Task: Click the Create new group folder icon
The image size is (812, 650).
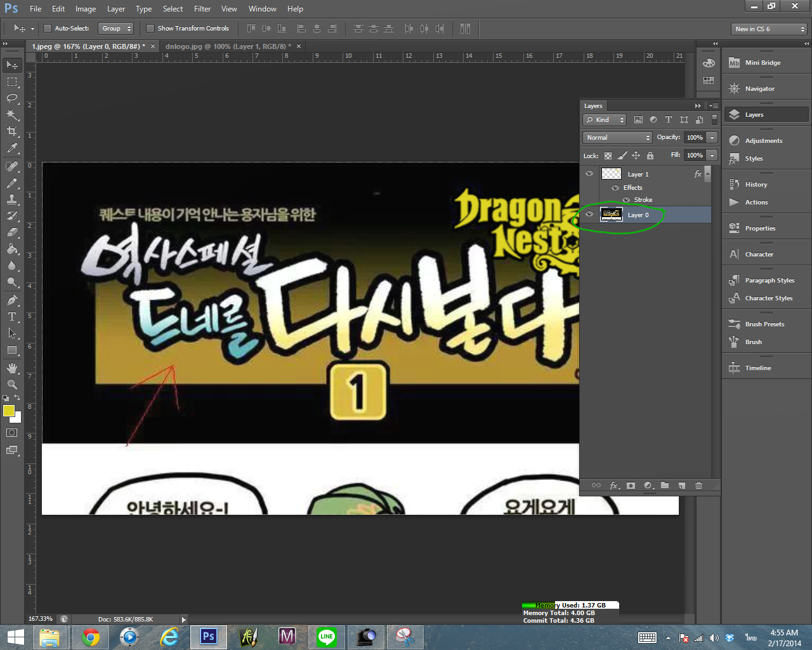Action: tap(665, 486)
